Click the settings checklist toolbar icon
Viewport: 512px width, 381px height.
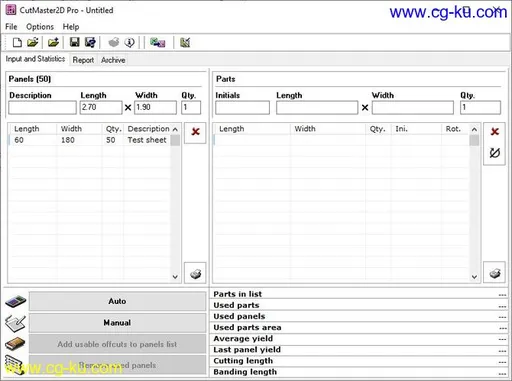coord(185,42)
